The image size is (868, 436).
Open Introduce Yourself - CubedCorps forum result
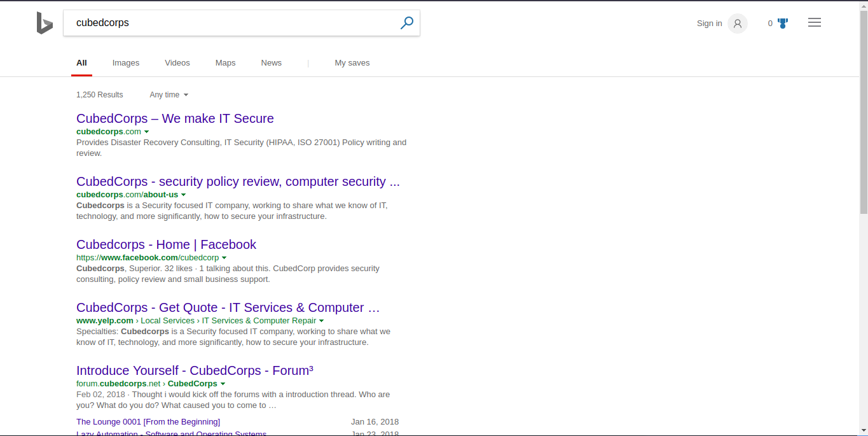click(x=195, y=370)
